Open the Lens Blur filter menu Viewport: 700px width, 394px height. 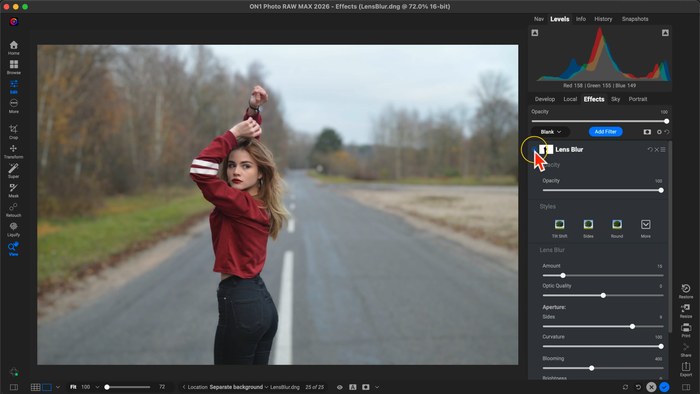click(663, 149)
